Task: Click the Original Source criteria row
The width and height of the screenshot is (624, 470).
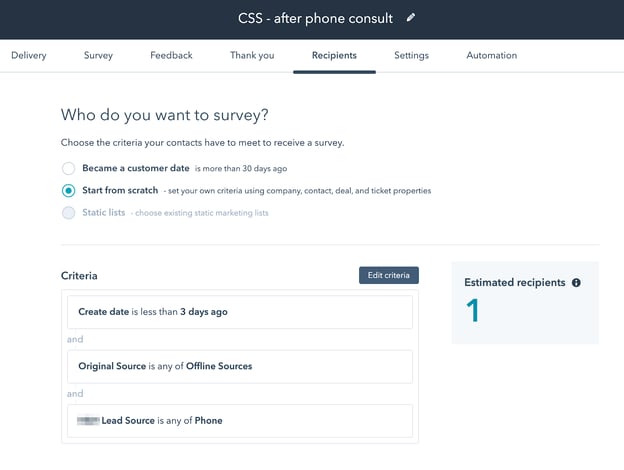Action: [240, 366]
